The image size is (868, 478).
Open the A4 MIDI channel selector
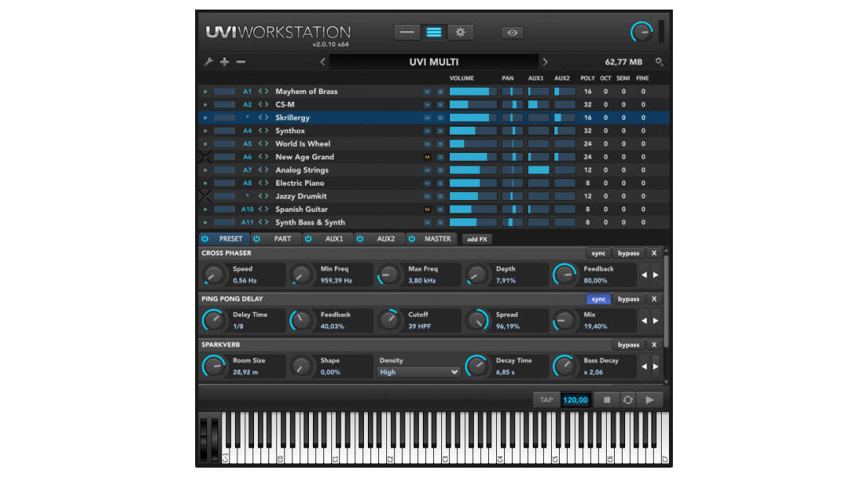(x=247, y=131)
